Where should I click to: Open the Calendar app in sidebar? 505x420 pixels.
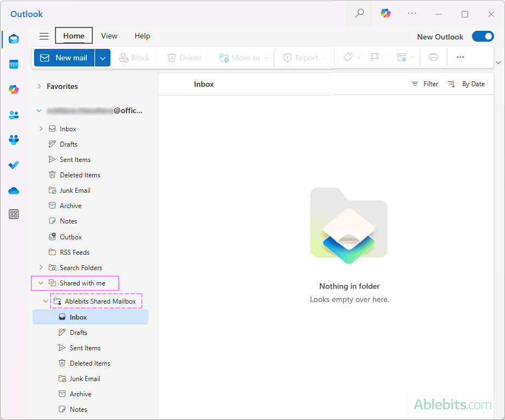pyautogui.click(x=14, y=64)
